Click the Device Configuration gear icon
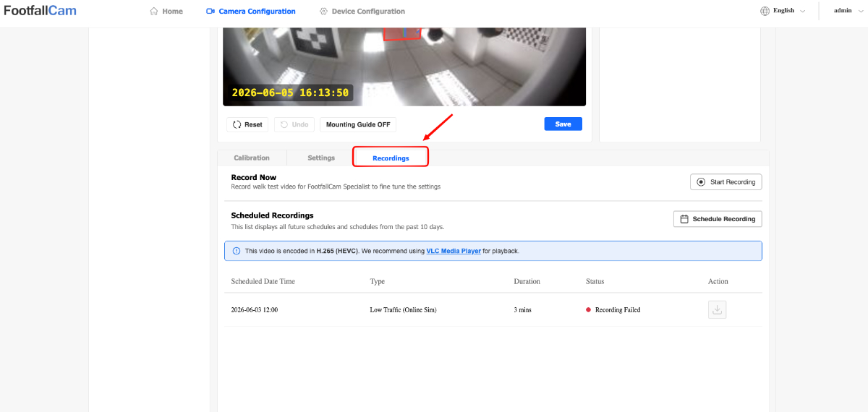The image size is (868, 412). tap(323, 12)
